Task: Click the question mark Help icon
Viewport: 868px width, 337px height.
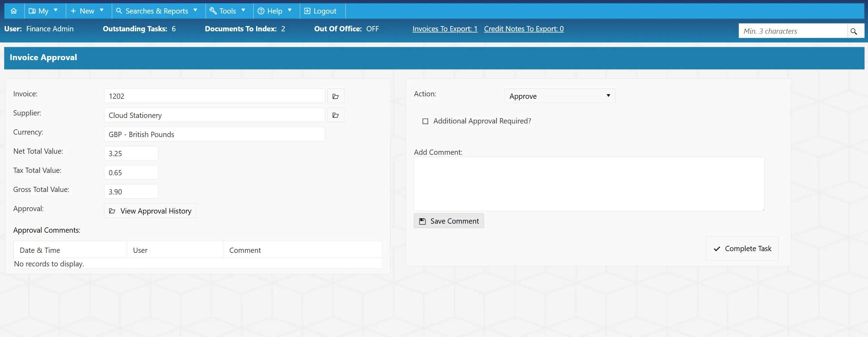Action: (x=261, y=11)
